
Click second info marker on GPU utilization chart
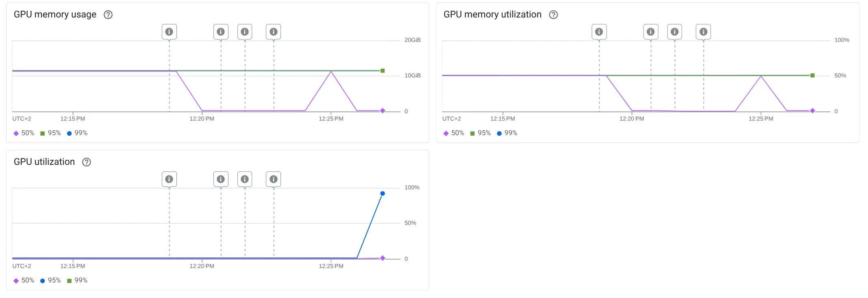pos(221,179)
